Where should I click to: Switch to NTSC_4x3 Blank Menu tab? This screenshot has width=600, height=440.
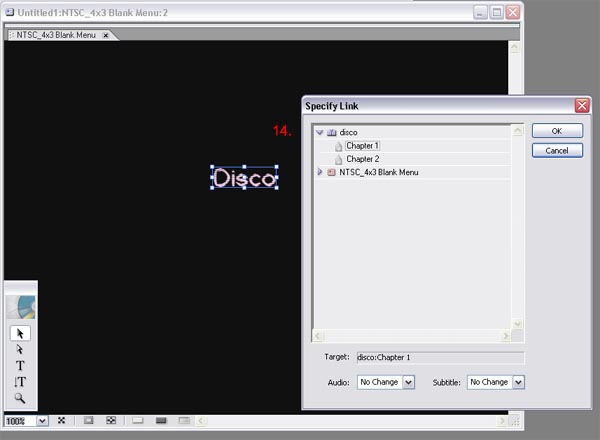click(56, 35)
